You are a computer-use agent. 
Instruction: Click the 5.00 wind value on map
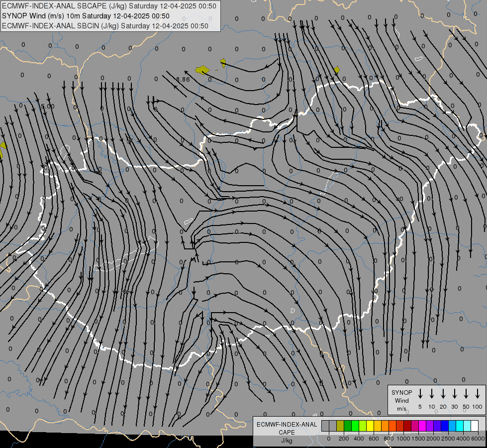click(x=48, y=107)
